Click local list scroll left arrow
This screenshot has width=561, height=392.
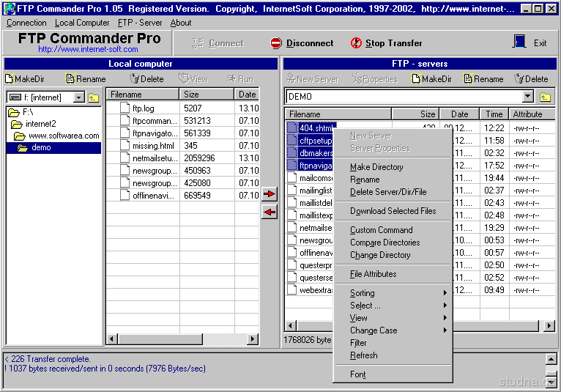pyautogui.click(x=112, y=339)
